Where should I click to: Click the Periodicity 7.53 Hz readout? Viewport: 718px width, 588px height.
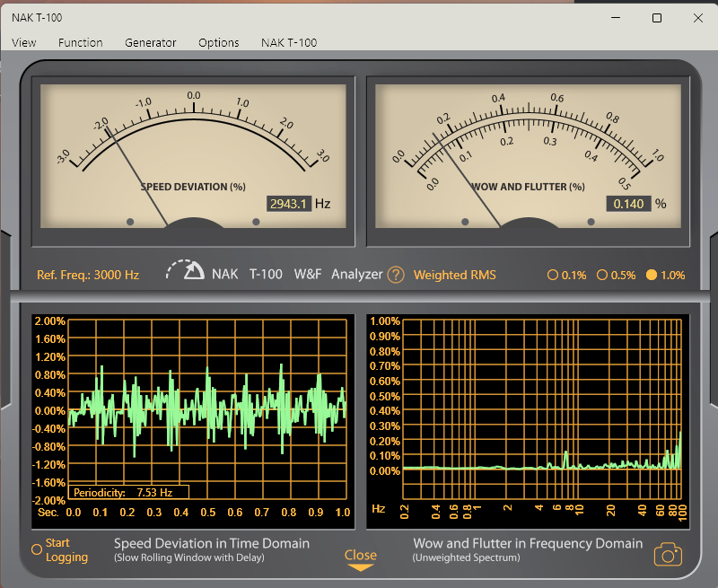[x=128, y=492]
